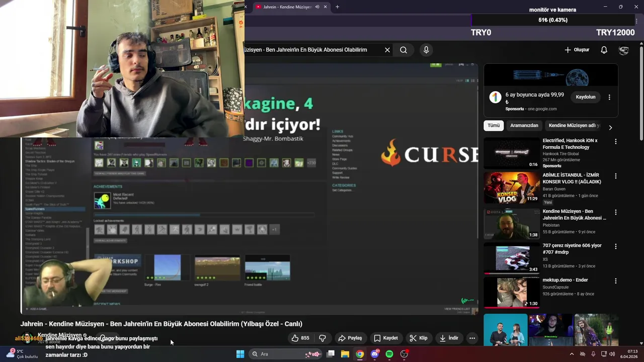Open the Kendine Müzisyen channel name

pyautogui.click(x=59, y=335)
